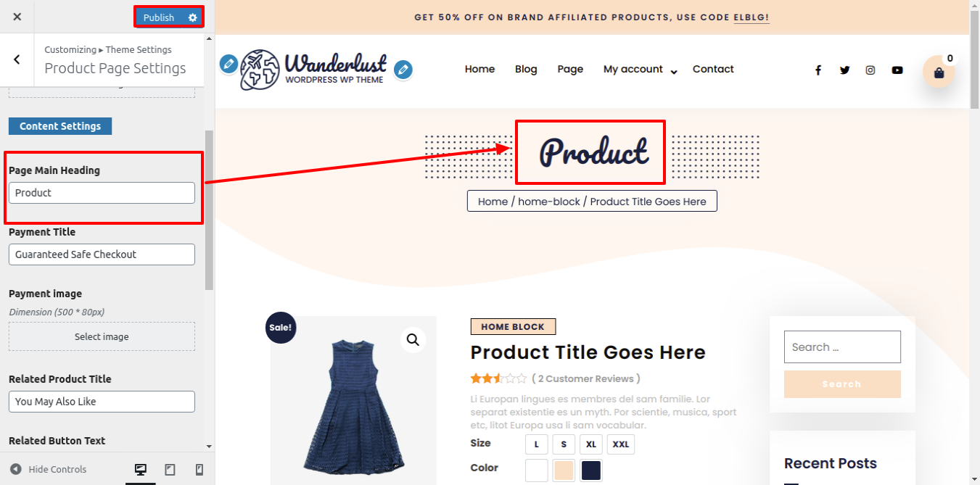Switch to desktop preview mode
The width and height of the screenshot is (980, 485).
[141, 470]
